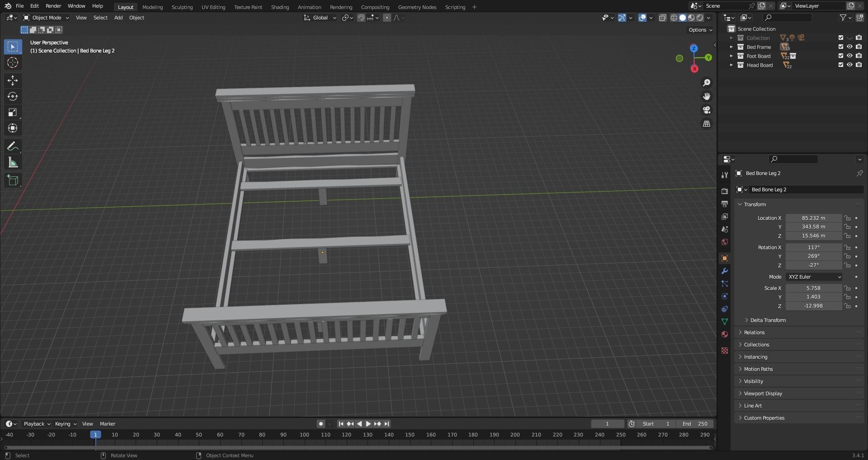Image resolution: width=868 pixels, height=460 pixels.
Task: Switch perspective/orthographic grid icon
Action: tap(707, 123)
